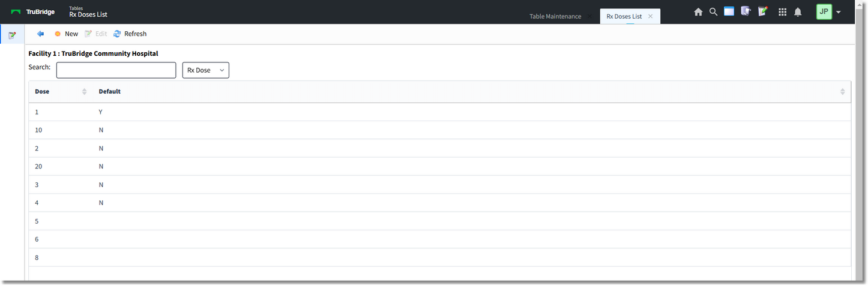Click the Edit toolbar option
The image size is (868, 286).
tap(96, 34)
